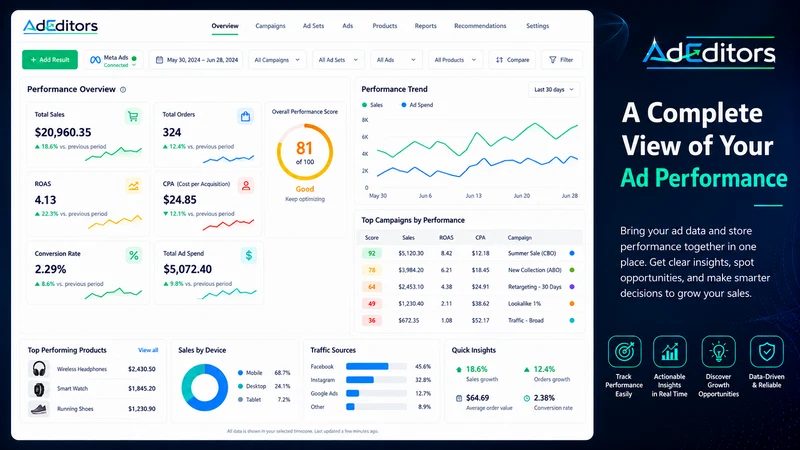Toggle Ad Spend series in trend legend

coord(417,105)
